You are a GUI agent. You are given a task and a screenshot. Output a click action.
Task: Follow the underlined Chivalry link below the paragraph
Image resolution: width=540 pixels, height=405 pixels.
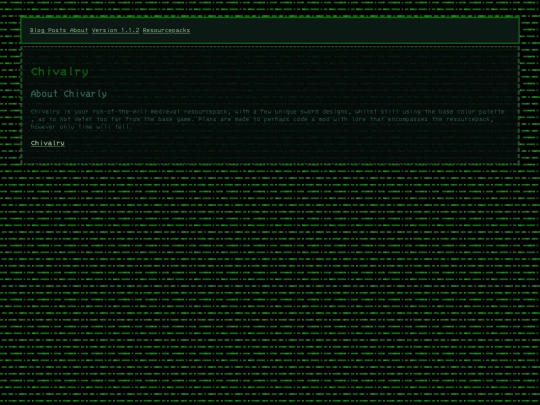48,143
